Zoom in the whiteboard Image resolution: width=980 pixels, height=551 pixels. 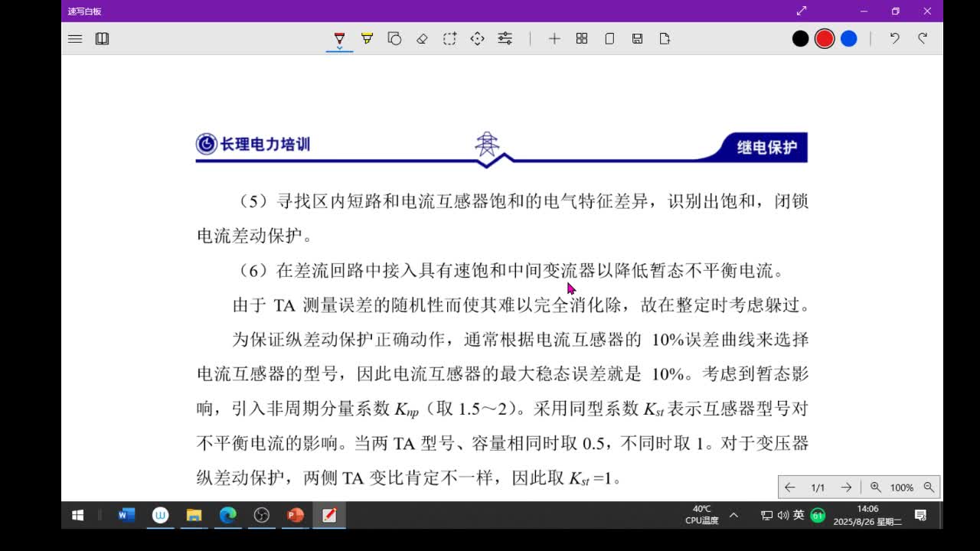(875, 487)
